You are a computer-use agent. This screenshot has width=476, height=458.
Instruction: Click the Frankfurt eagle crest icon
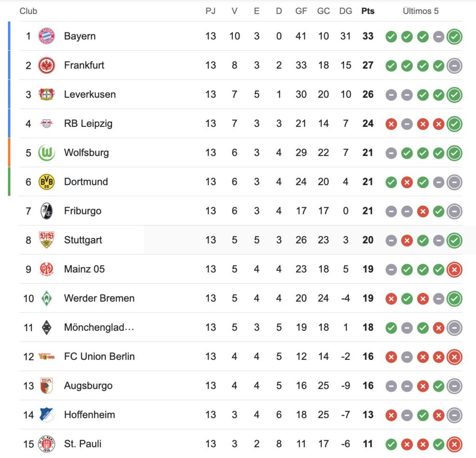[46, 65]
